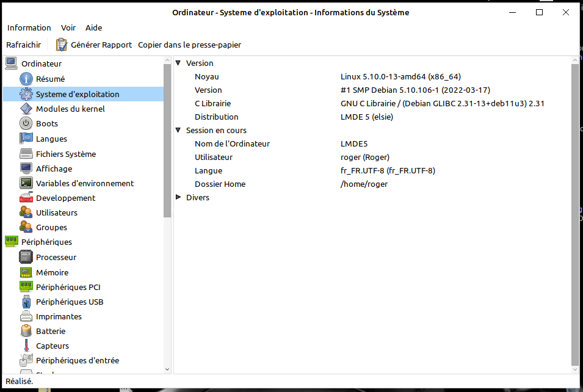
Task: Click the sidebar scroll down arrow
Action: pos(167,369)
